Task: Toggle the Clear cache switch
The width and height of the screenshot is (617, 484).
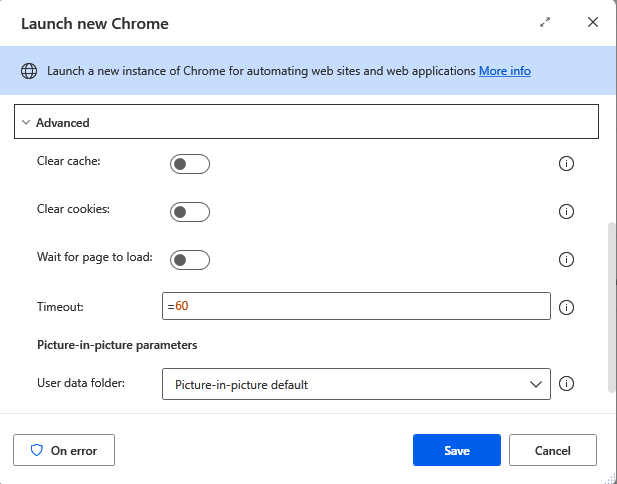Action: (x=190, y=164)
